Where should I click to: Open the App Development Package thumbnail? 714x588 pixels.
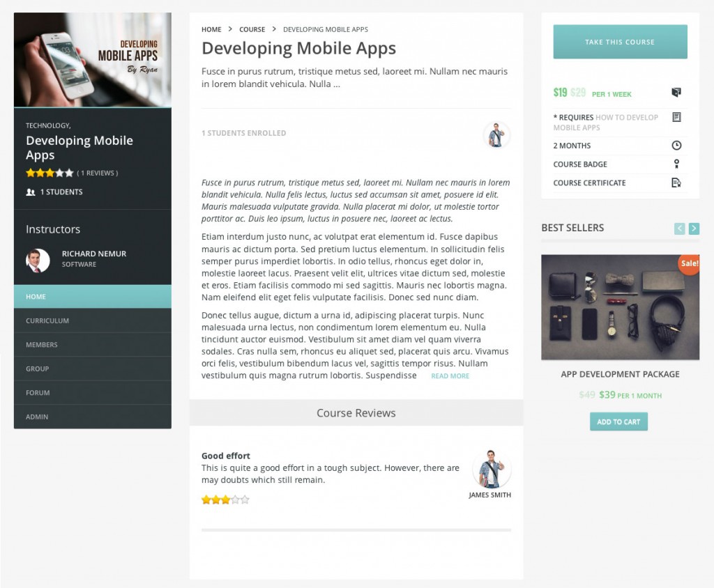620,307
